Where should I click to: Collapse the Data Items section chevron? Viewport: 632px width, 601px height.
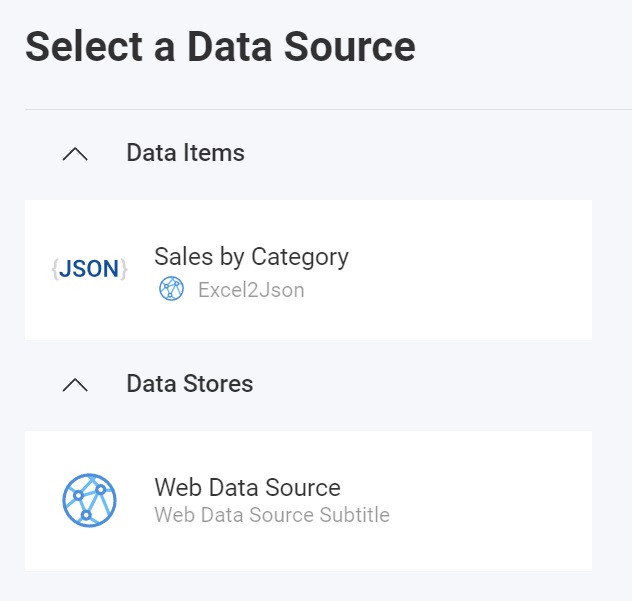click(75, 153)
